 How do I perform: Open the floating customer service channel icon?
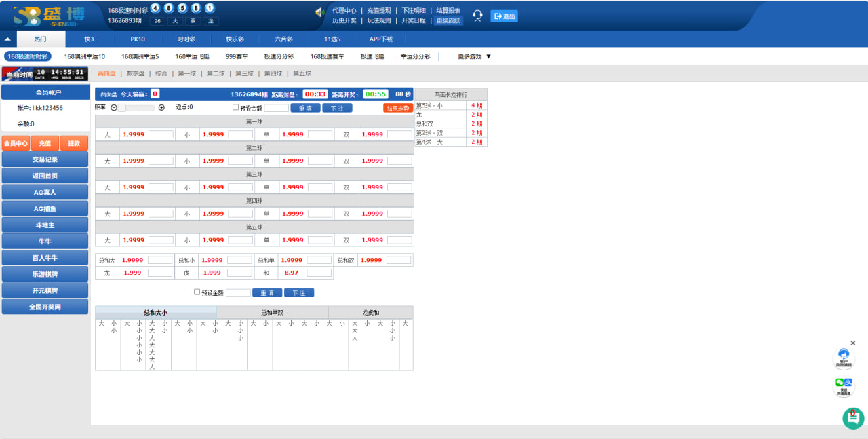click(x=843, y=358)
